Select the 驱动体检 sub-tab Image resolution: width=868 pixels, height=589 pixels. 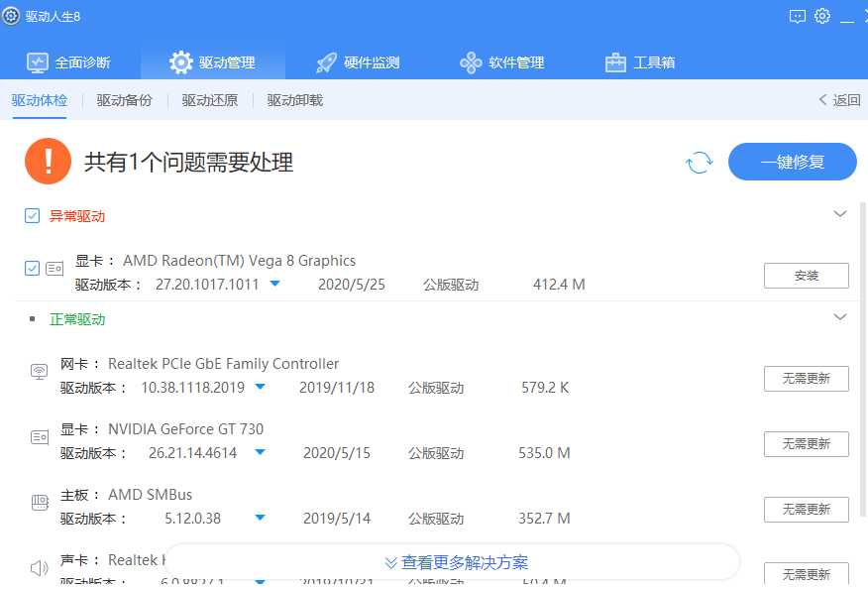click(x=40, y=100)
